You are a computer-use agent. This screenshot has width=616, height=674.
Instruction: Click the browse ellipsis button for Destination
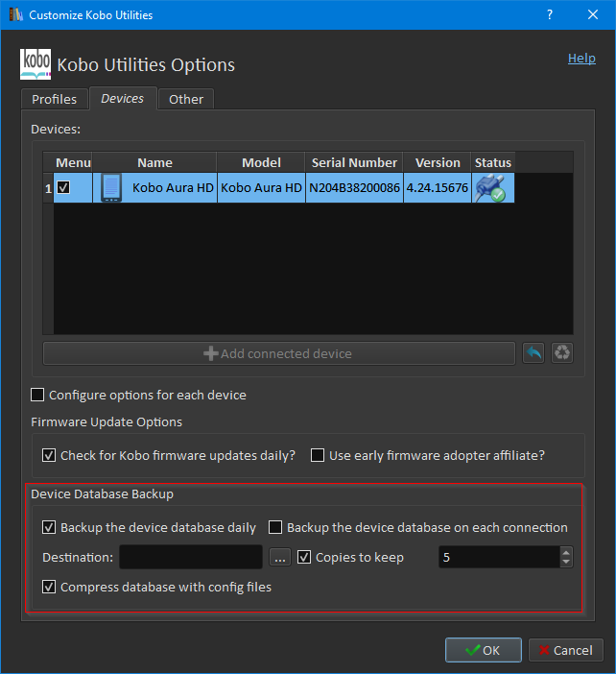tap(280, 557)
